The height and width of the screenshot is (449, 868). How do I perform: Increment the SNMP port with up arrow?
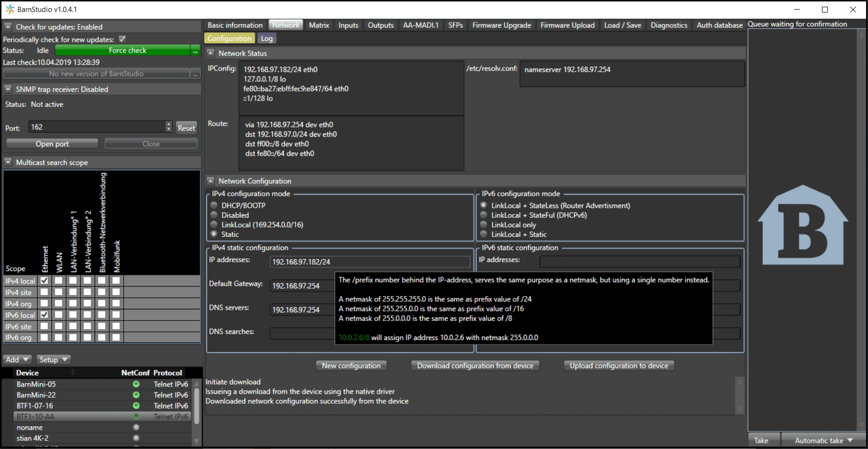tap(169, 124)
